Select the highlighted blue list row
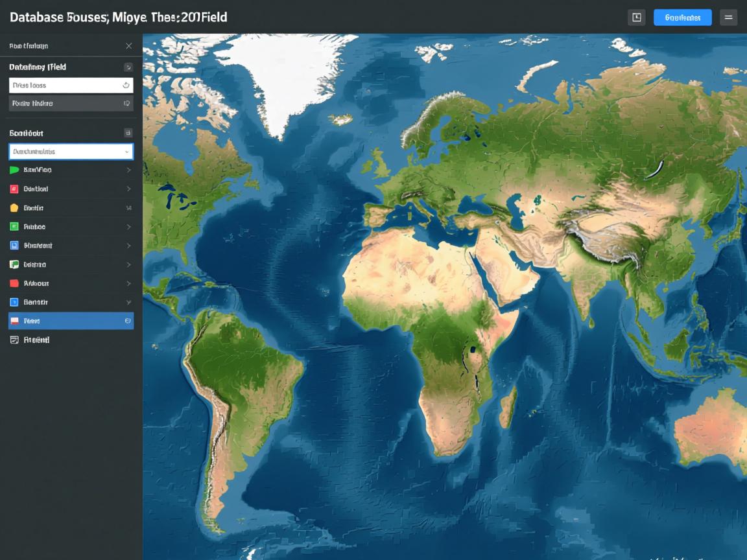This screenshot has height=560, width=747. pyautogui.click(x=65, y=321)
